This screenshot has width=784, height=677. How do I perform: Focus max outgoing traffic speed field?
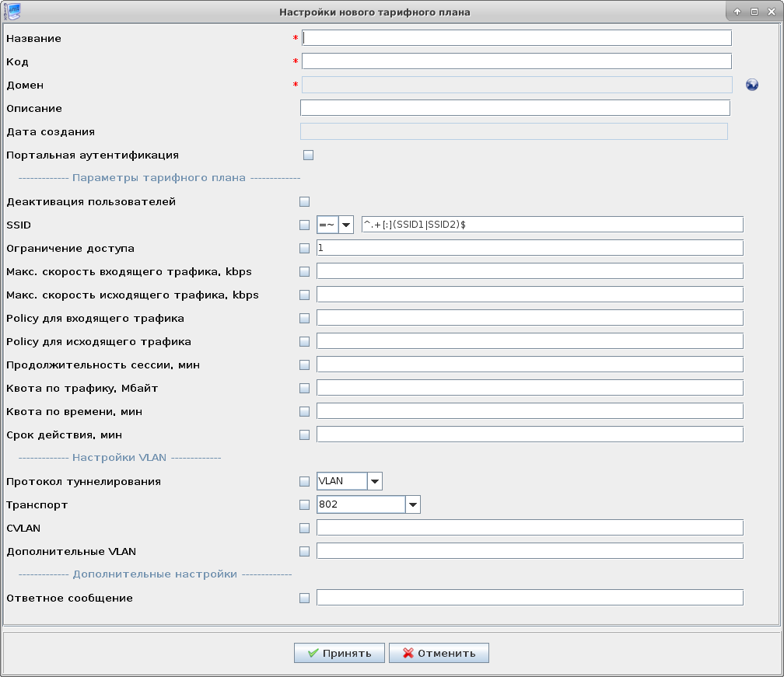pos(530,295)
